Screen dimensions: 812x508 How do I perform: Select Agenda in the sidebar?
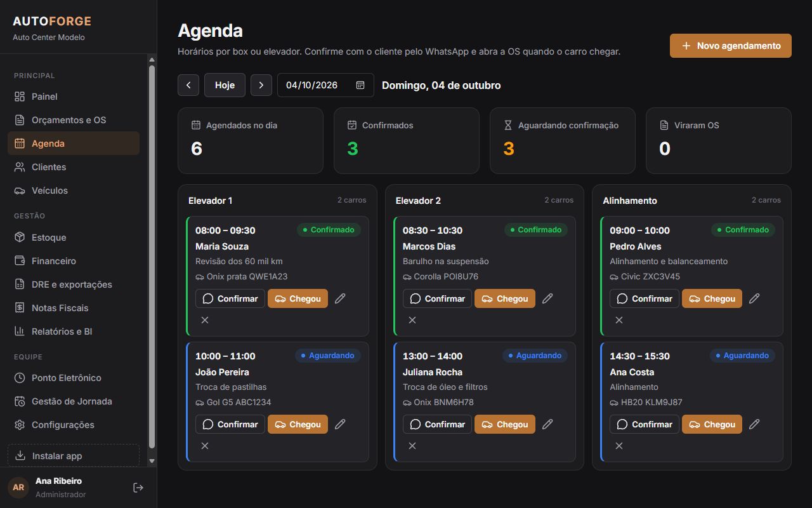tap(74, 144)
